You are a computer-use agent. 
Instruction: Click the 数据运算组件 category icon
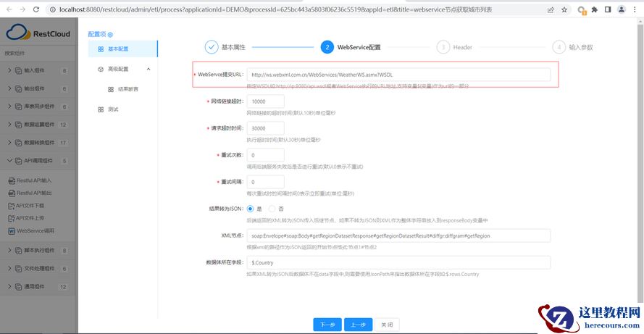pos(19,125)
